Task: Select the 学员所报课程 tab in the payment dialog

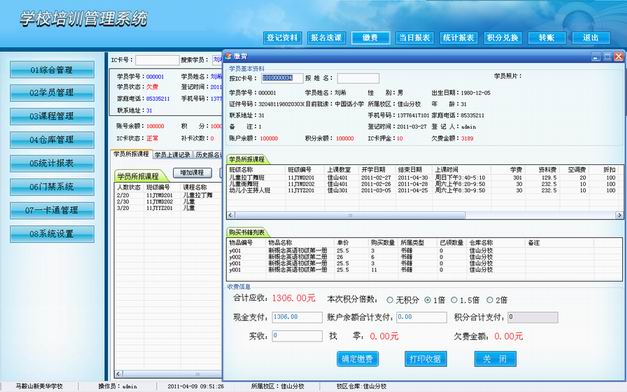Action: click(247, 159)
